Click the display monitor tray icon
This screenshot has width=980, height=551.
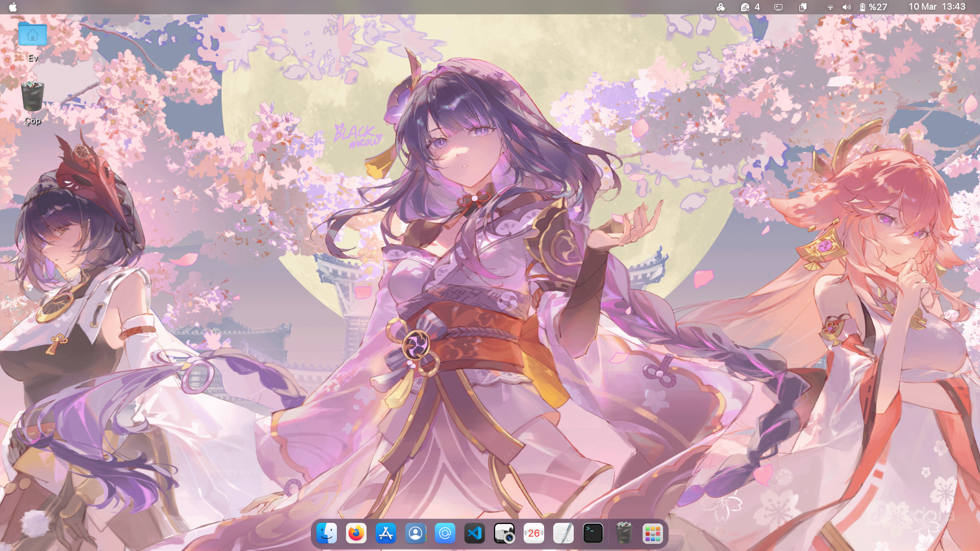click(x=778, y=7)
